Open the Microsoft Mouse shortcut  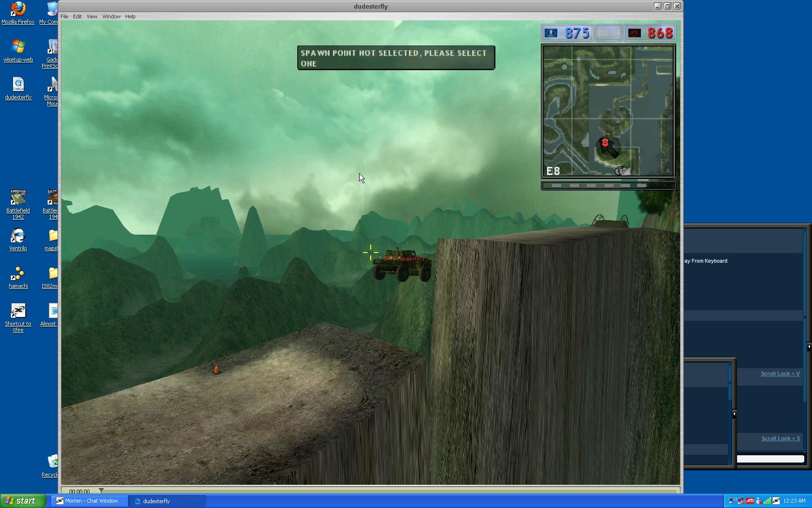click(x=51, y=91)
